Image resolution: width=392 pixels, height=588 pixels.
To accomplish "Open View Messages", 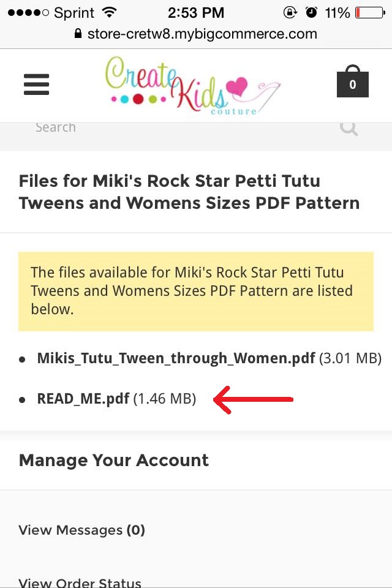I will [x=81, y=530].
